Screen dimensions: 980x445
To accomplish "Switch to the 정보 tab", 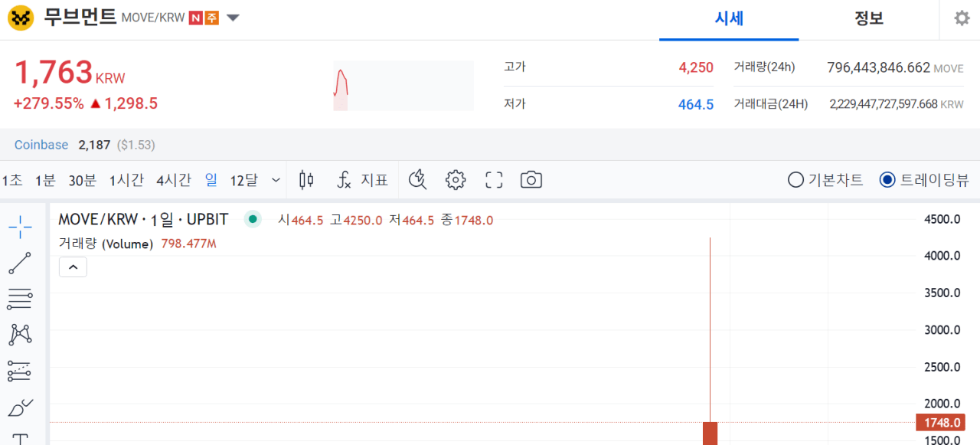I will (x=868, y=19).
